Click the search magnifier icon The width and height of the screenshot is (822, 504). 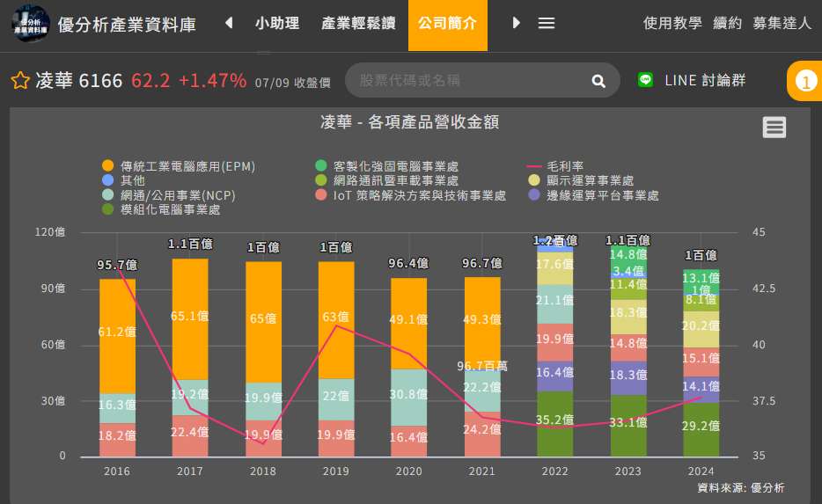pos(598,81)
